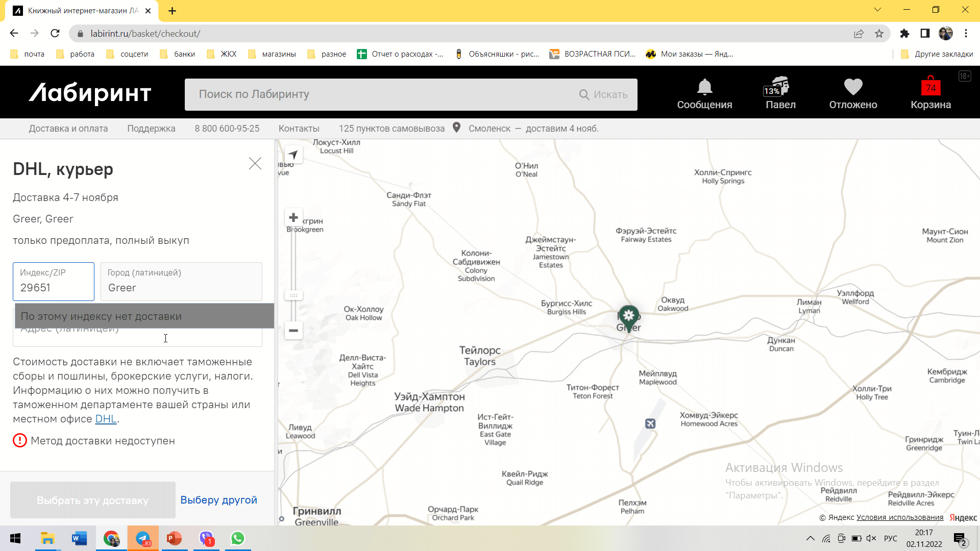Open the соцсети bookmarks folder
Viewport: 980px width, 551px height.
coord(127,54)
